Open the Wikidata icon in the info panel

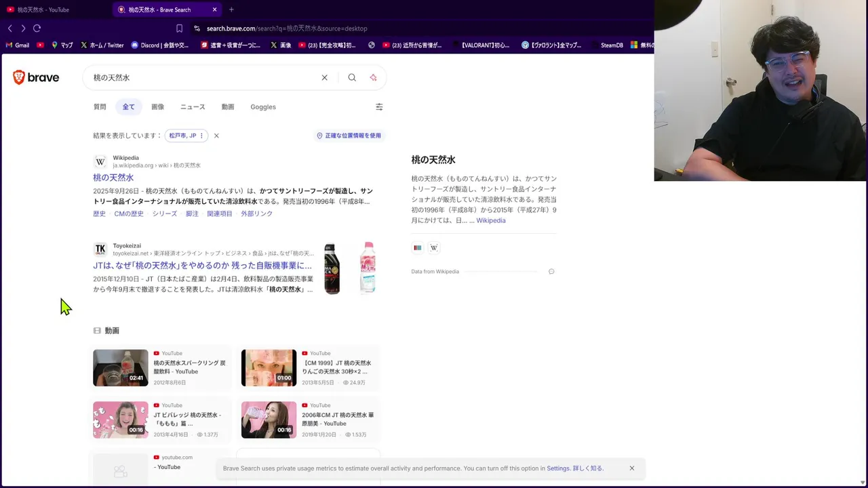[x=418, y=247]
